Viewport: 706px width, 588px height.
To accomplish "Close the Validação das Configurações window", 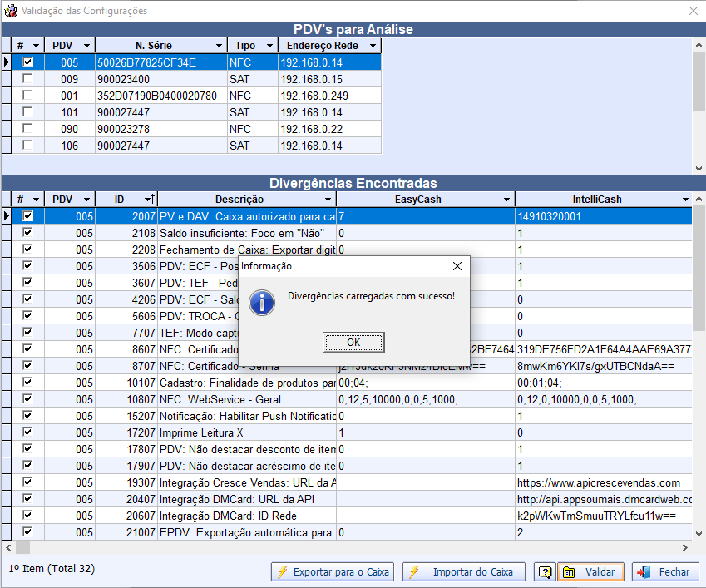I will click(693, 11).
